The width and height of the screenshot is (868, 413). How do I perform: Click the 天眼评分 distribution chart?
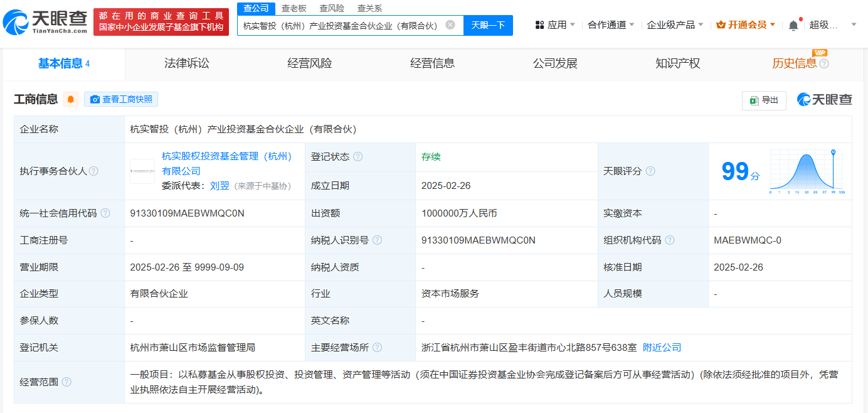tap(807, 172)
